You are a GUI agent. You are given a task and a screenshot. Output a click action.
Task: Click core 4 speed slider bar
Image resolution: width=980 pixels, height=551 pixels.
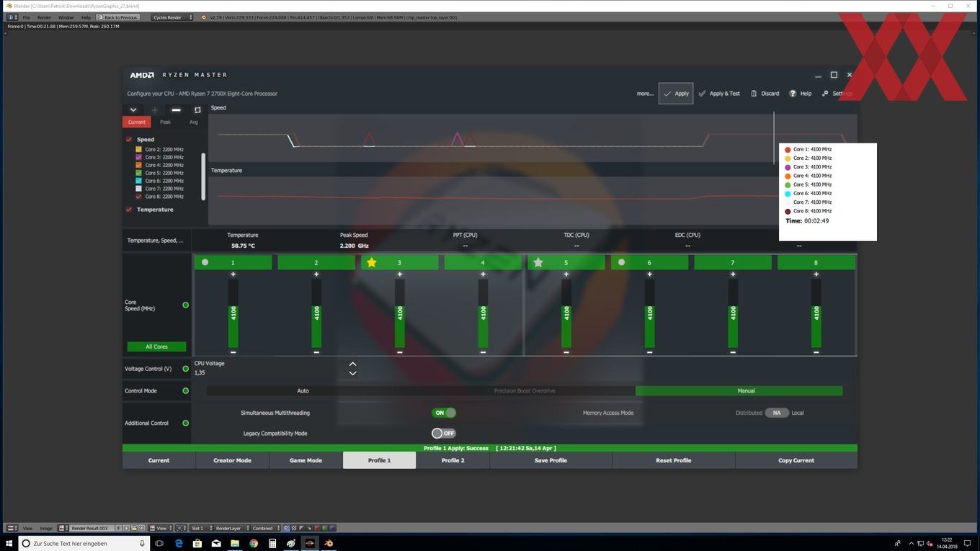pyautogui.click(x=483, y=313)
